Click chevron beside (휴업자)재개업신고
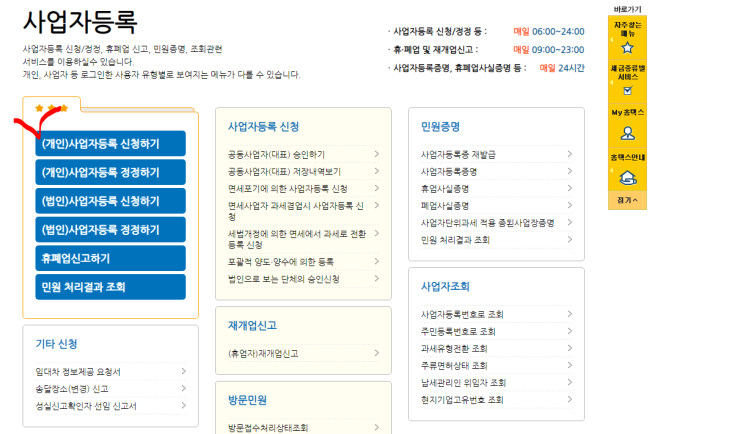 [377, 353]
